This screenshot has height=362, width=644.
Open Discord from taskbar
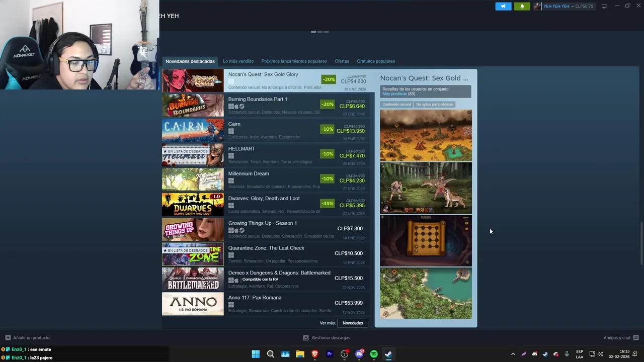click(x=359, y=354)
